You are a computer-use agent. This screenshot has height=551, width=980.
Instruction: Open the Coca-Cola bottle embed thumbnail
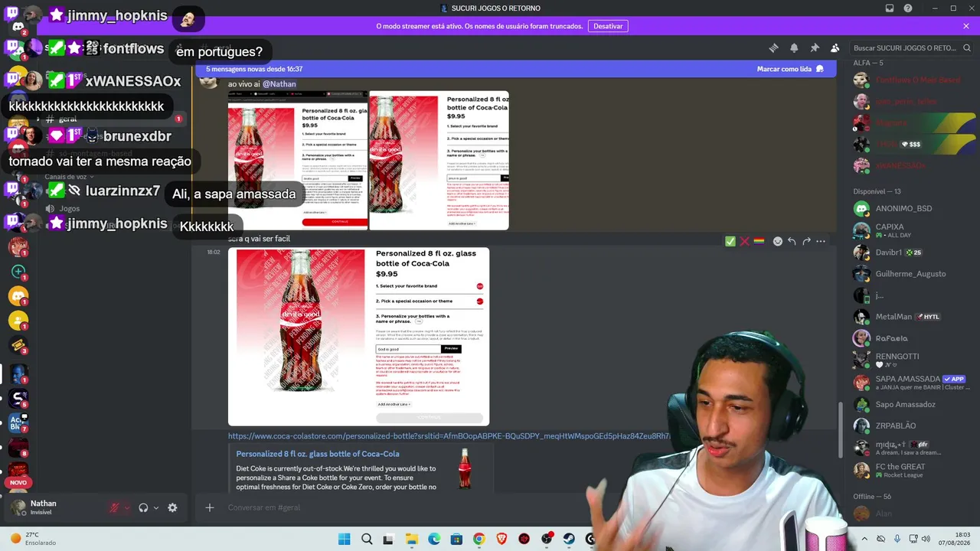464,468
